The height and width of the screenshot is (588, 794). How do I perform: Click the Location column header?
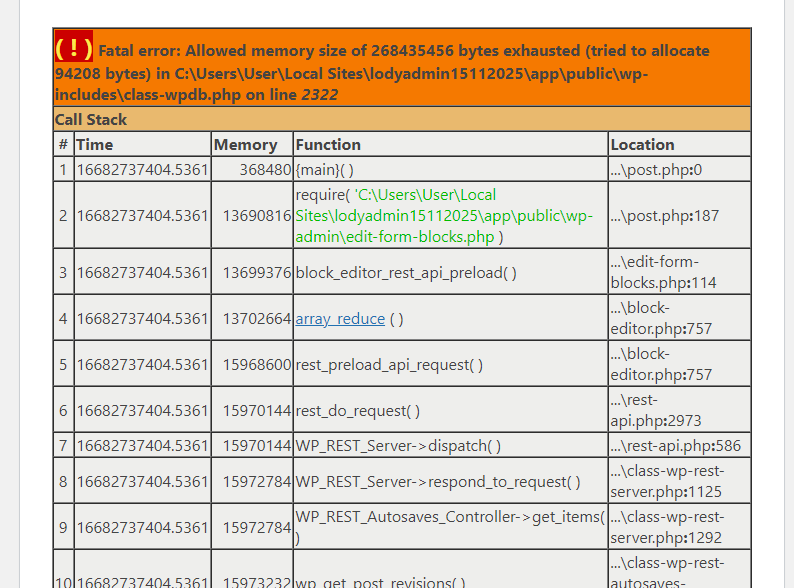[680, 144]
